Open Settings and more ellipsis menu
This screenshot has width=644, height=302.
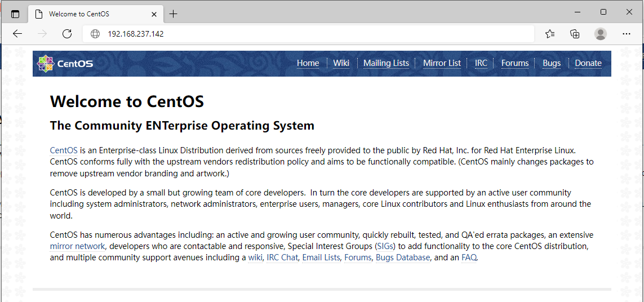[626, 34]
